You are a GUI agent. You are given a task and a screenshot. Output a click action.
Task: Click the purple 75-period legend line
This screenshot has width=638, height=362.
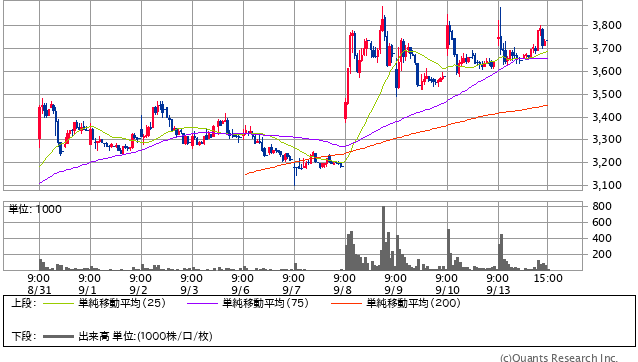coord(203,303)
